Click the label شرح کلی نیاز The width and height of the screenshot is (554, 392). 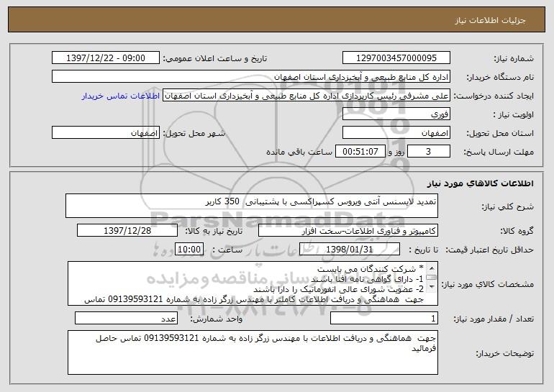pos(508,206)
